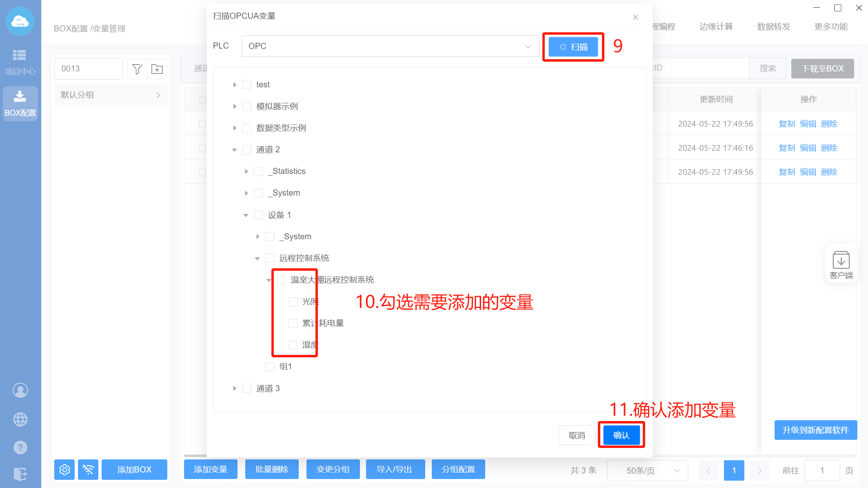Click the add group folder icon
Screen dimensions: 868x488
pyautogui.click(x=157, y=69)
